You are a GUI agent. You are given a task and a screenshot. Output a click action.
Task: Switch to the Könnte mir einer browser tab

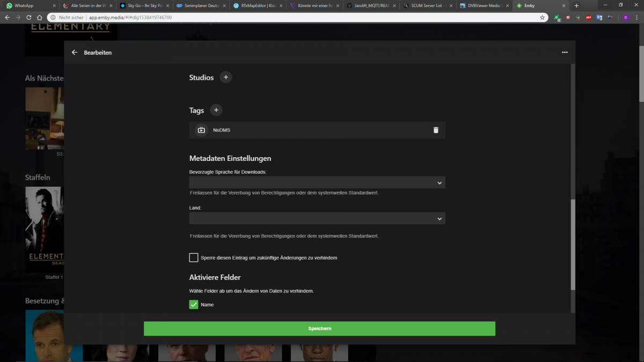coord(314,5)
